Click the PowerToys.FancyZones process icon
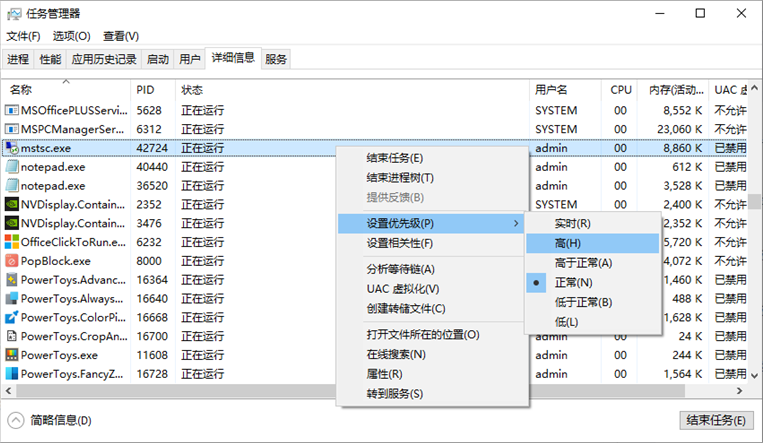This screenshot has height=443, width=763. click(12, 374)
